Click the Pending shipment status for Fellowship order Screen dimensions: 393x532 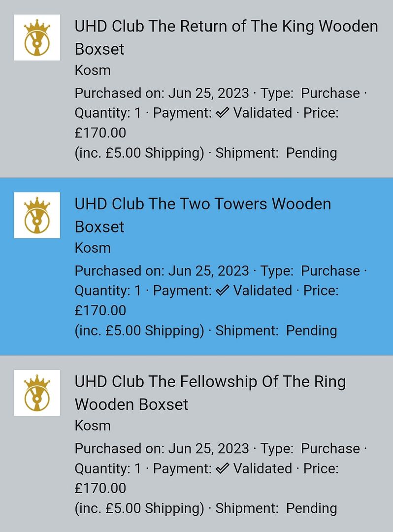[x=311, y=508]
